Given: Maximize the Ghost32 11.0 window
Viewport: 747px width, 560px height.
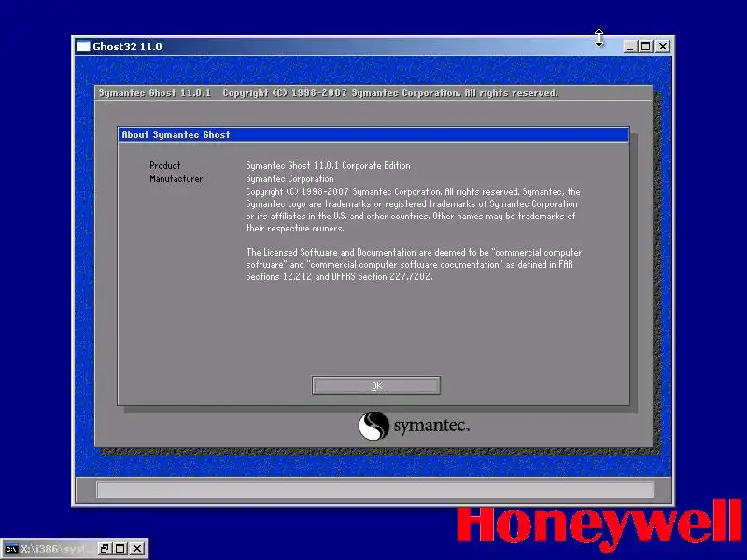Looking at the screenshot, I should pos(645,47).
